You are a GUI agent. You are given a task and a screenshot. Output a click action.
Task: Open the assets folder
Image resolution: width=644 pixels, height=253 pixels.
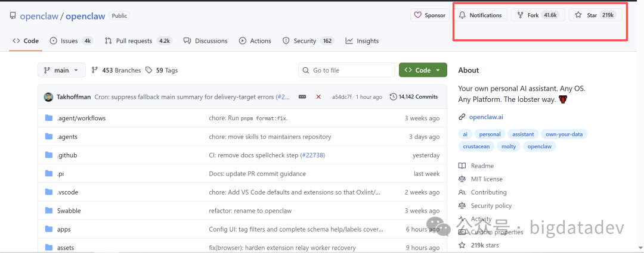66,248
